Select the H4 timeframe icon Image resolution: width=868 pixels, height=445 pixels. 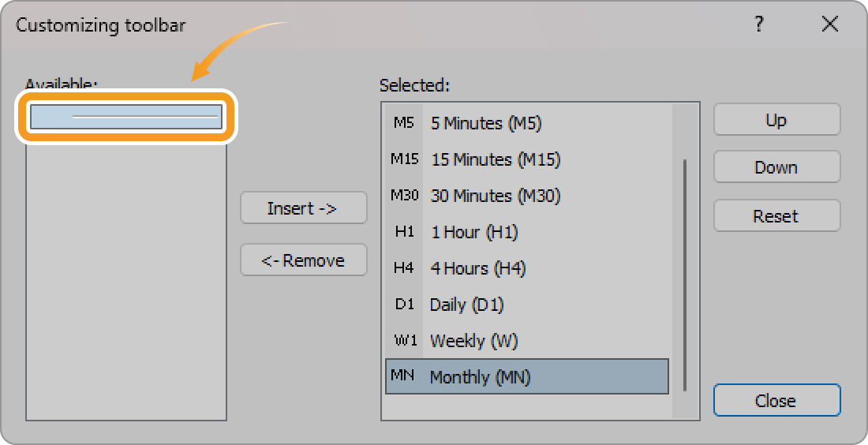tap(403, 268)
